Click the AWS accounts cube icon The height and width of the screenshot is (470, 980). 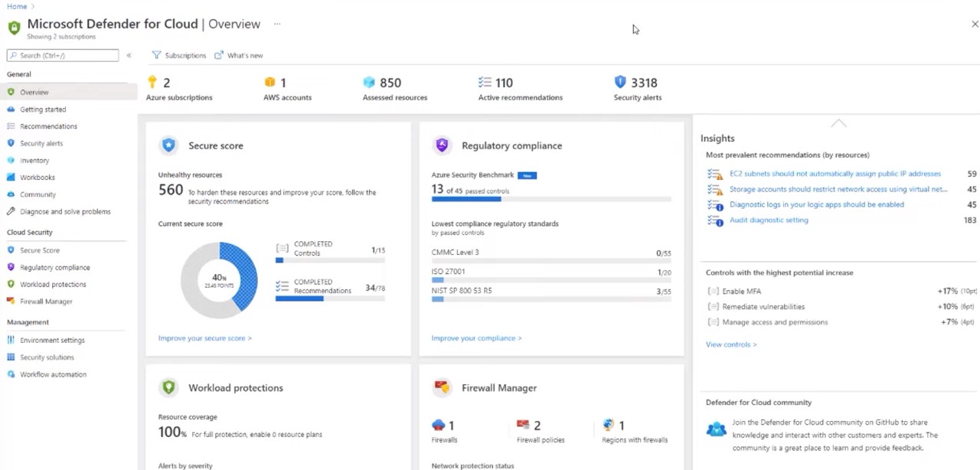tap(269, 83)
